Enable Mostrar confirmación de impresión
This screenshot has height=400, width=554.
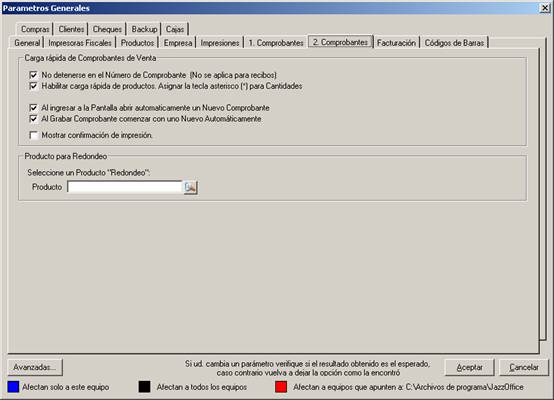coord(34,135)
